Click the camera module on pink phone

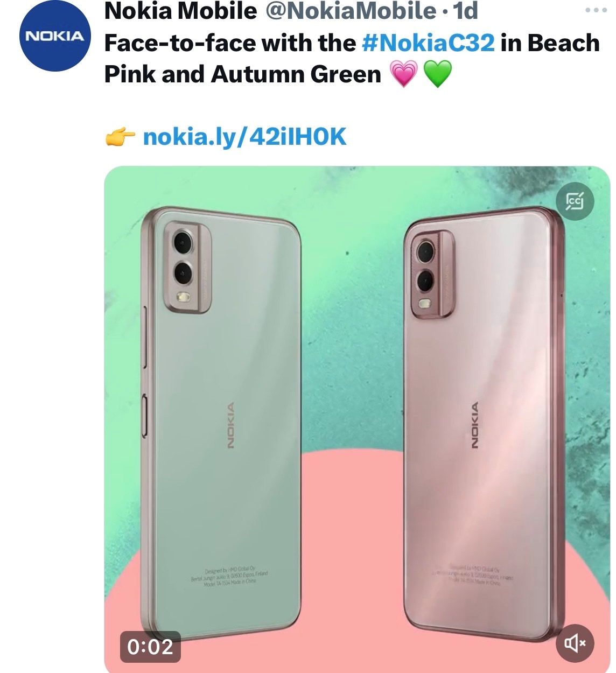click(432, 275)
